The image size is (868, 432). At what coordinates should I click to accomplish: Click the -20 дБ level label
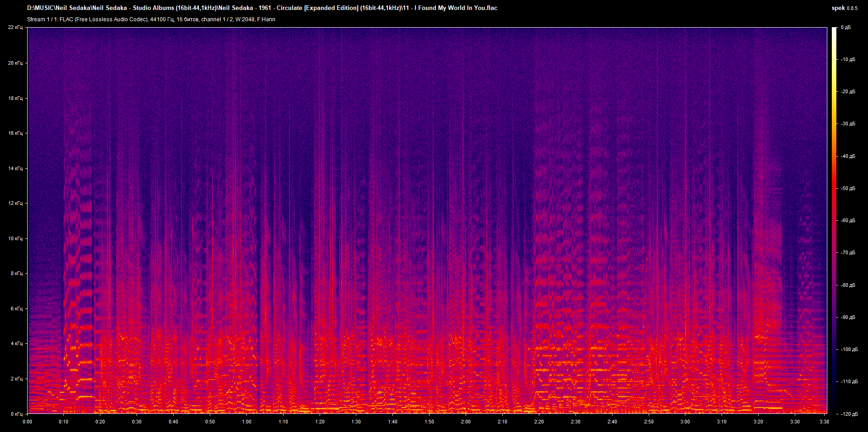848,92
